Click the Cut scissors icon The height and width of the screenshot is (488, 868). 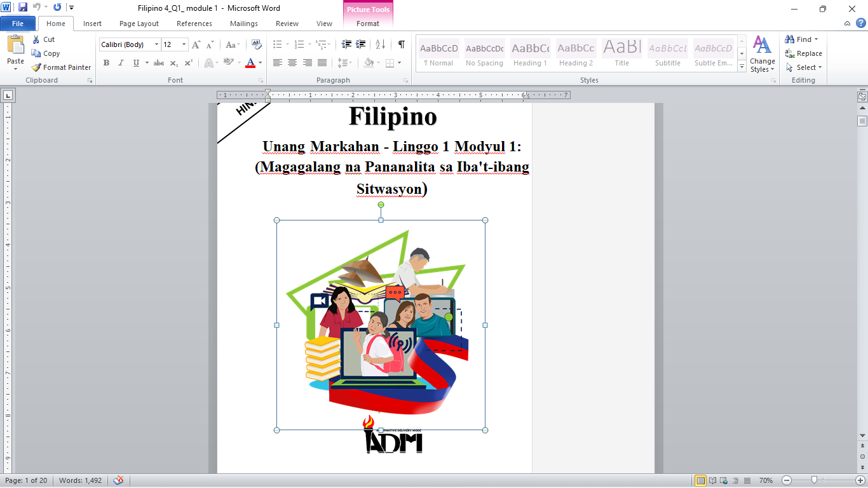coord(36,39)
